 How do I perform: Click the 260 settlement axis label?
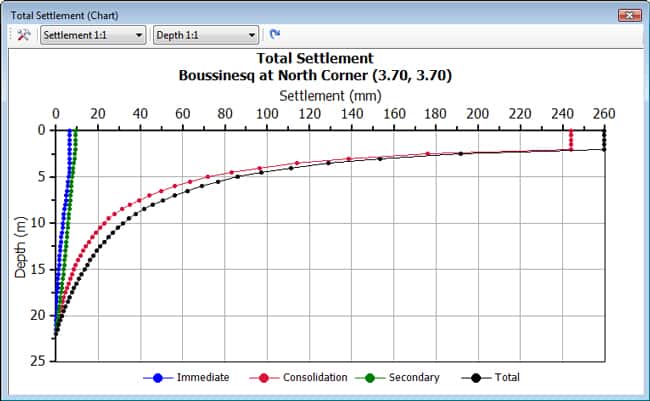(604, 114)
